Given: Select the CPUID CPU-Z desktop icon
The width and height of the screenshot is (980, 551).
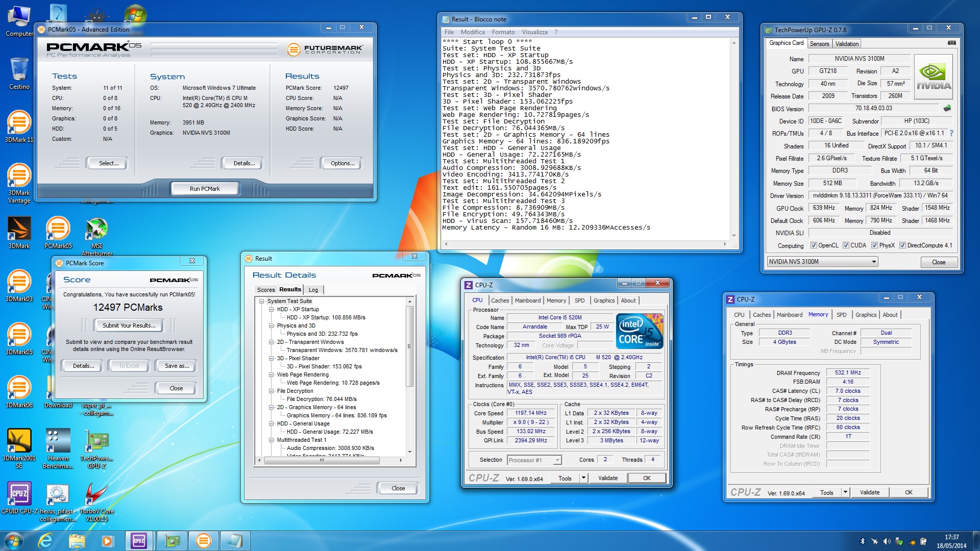Looking at the screenshot, I should (x=19, y=498).
